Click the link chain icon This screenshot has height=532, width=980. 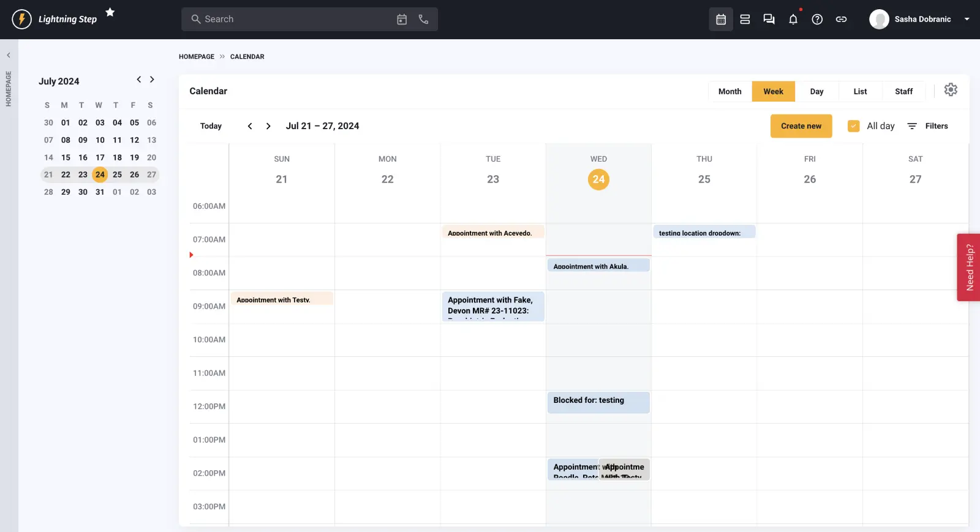click(841, 19)
